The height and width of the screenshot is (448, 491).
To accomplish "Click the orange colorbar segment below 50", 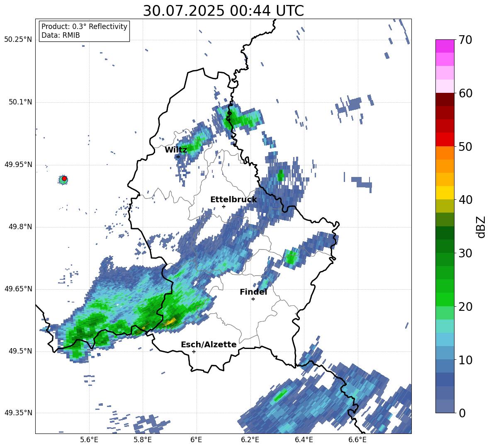I will point(445,153).
